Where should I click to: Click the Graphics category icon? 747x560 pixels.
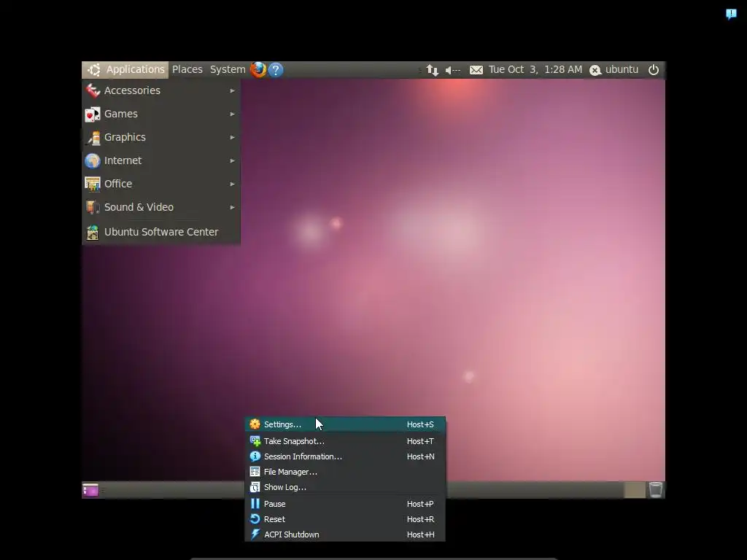pos(93,137)
